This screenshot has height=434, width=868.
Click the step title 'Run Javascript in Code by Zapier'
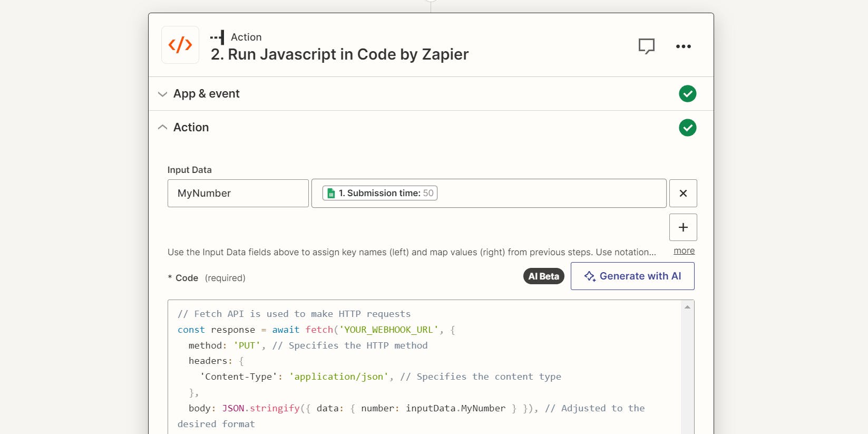click(340, 54)
